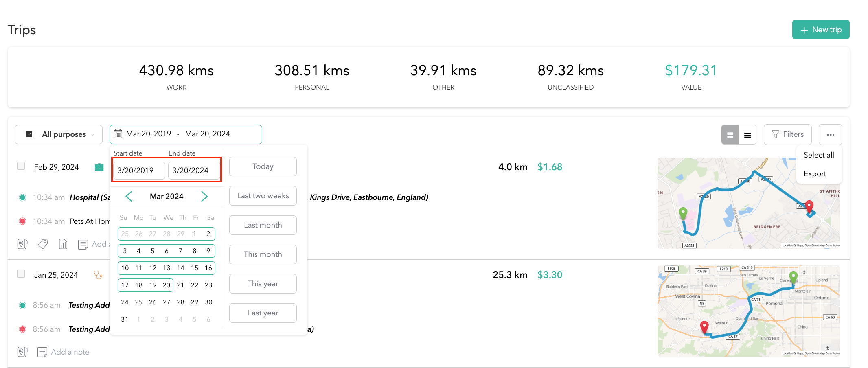The height and width of the screenshot is (368, 868).
Task: Click the calendar icon in the date range field
Action: [x=118, y=134]
